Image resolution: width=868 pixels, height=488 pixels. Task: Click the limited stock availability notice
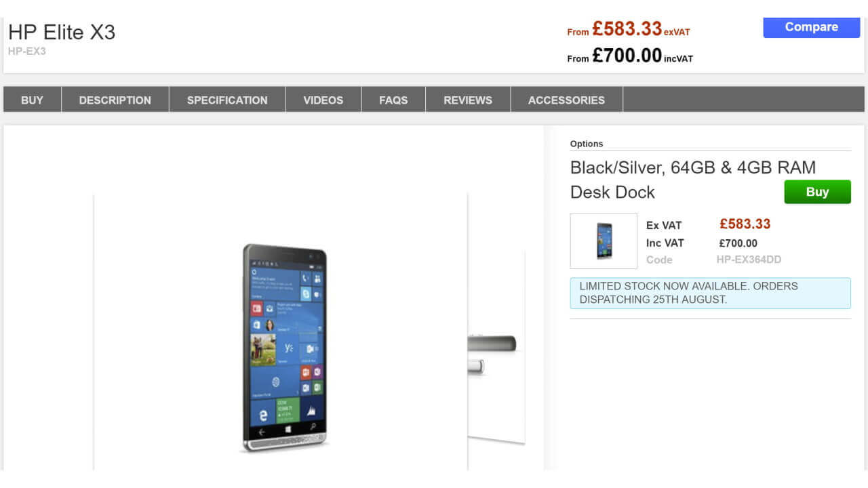711,293
